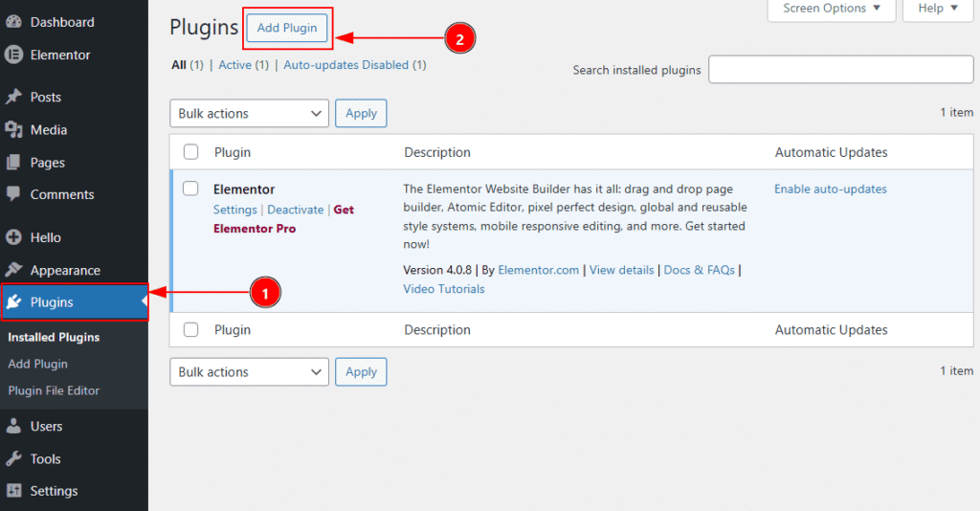Click the Version 4.0.8 text
The height and width of the screenshot is (511, 980).
tap(437, 270)
